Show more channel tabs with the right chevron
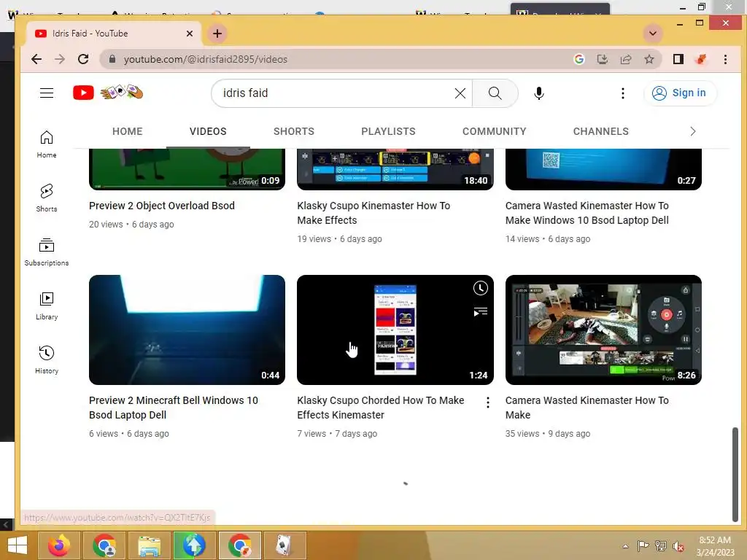This screenshot has height=560, width=747. point(693,131)
